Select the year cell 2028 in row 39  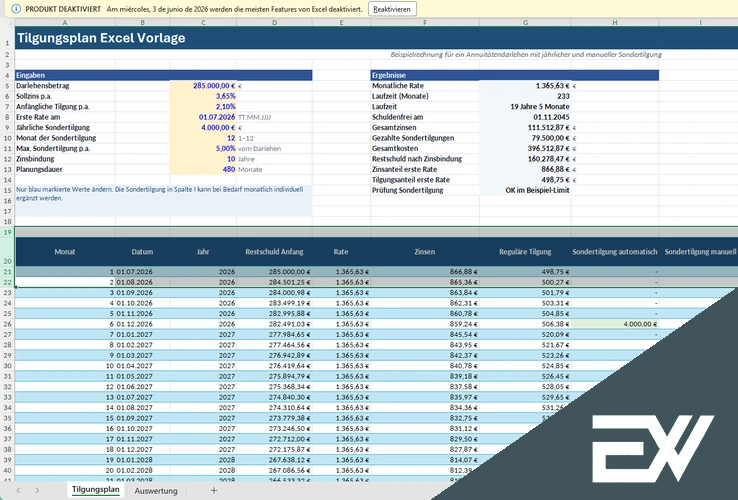point(203,460)
